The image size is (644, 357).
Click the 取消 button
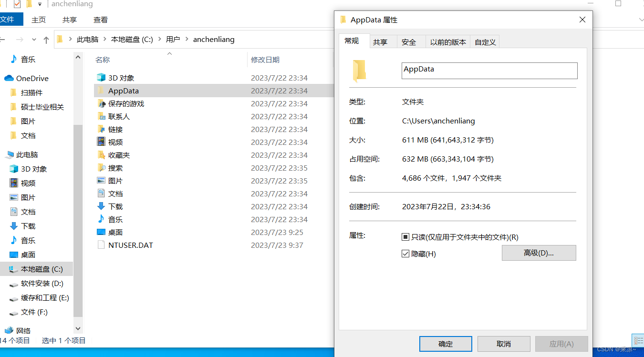tap(504, 344)
